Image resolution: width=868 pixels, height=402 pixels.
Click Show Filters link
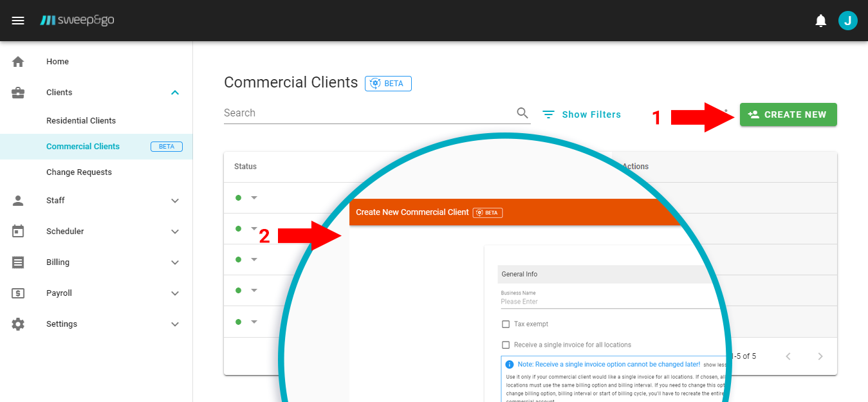(x=582, y=114)
